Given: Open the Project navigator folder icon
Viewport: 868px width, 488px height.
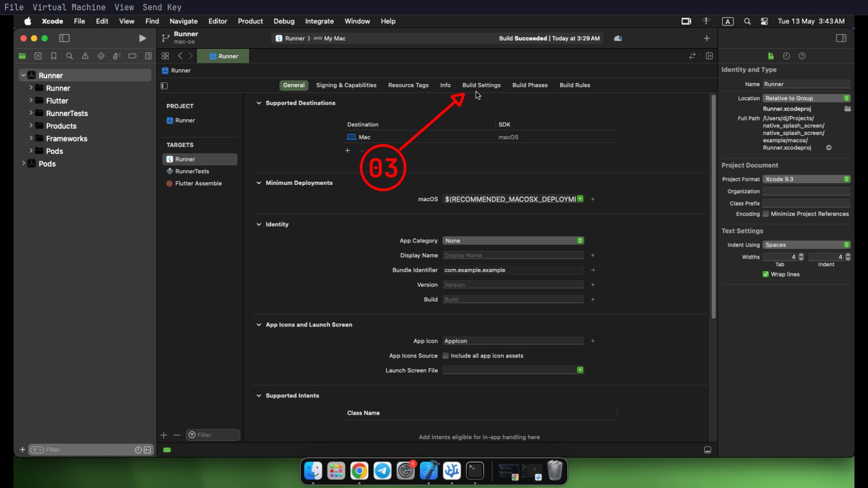Looking at the screenshot, I should (x=22, y=56).
